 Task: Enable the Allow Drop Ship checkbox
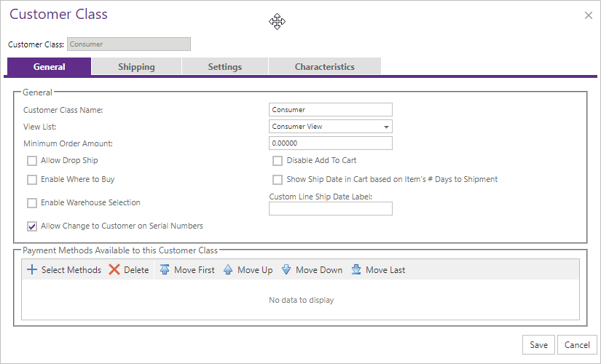(x=32, y=161)
